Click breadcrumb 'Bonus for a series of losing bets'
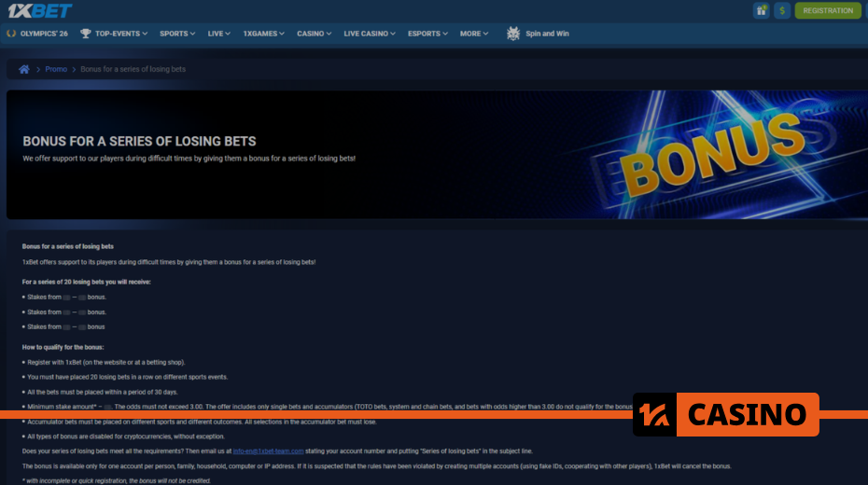This screenshot has width=868, height=485. (133, 69)
